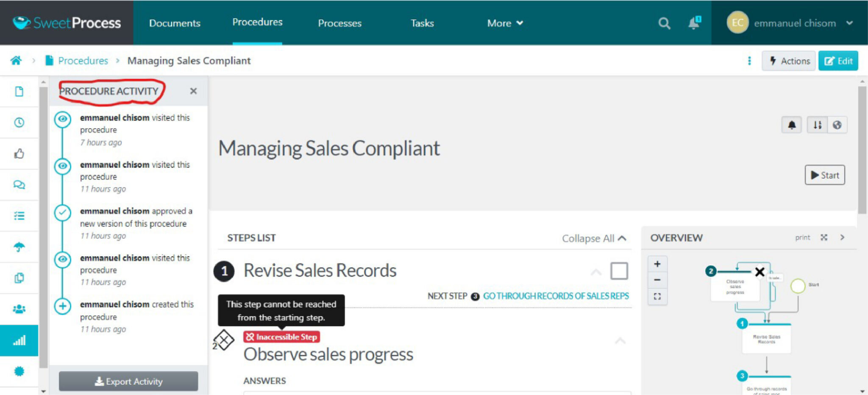Open the notifications bell in the top bar
Screen dimensions: 868x395
coord(694,23)
